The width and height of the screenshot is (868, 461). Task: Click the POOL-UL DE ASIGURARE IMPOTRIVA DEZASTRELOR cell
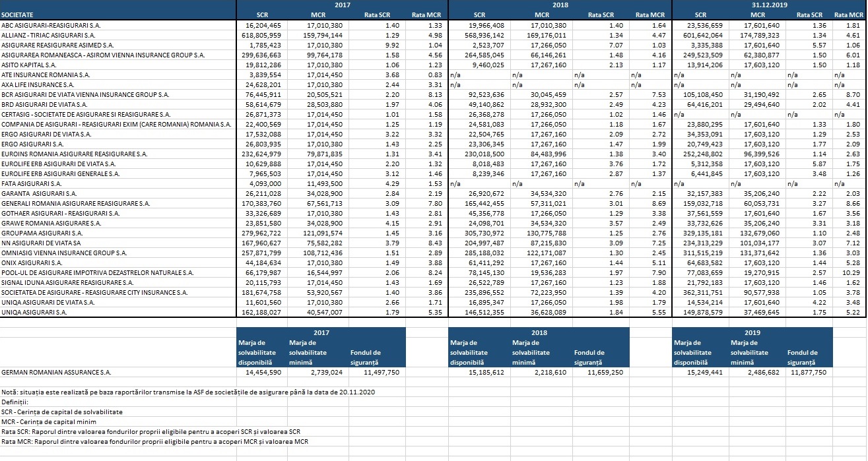(97, 272)
